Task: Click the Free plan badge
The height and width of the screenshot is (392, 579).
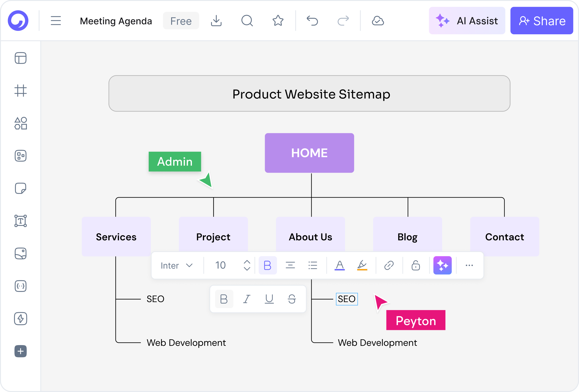Action: [181, 21]
